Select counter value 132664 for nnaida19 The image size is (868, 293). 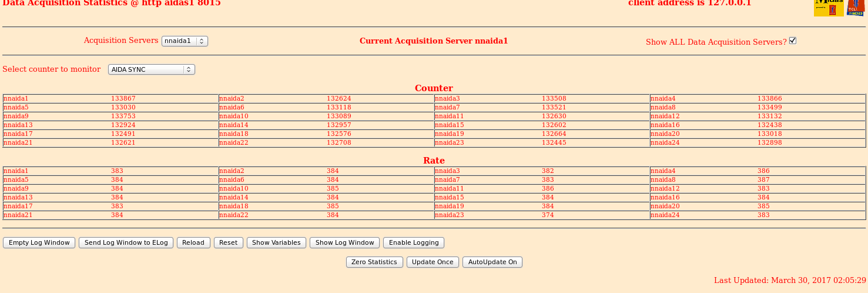click(x=554, y=134)
